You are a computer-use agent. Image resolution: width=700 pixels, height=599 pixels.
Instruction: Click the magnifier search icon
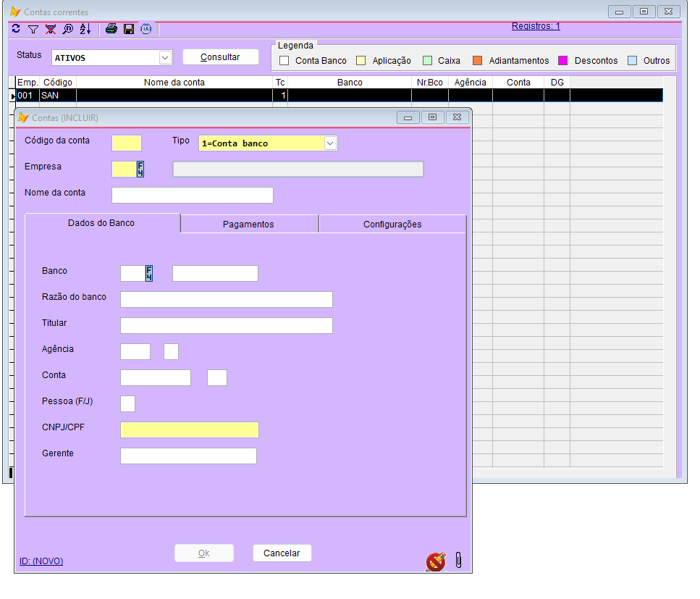[68, 29]
